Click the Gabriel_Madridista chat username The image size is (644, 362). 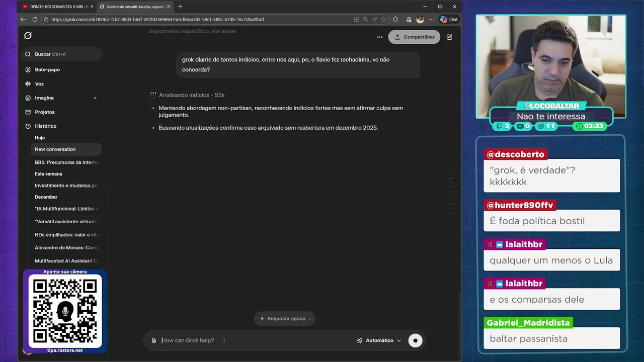[x=528, y=323]
